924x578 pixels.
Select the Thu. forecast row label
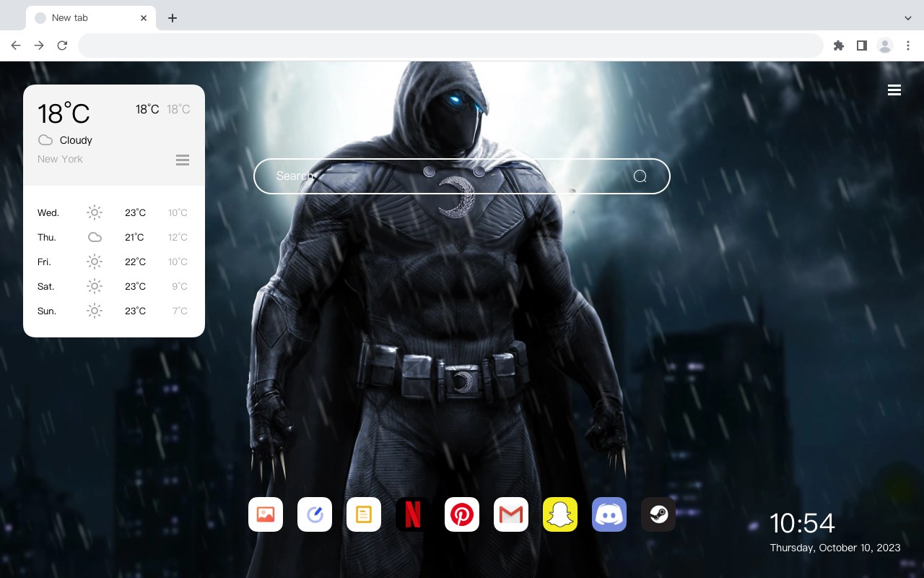(x=47, y=237)
